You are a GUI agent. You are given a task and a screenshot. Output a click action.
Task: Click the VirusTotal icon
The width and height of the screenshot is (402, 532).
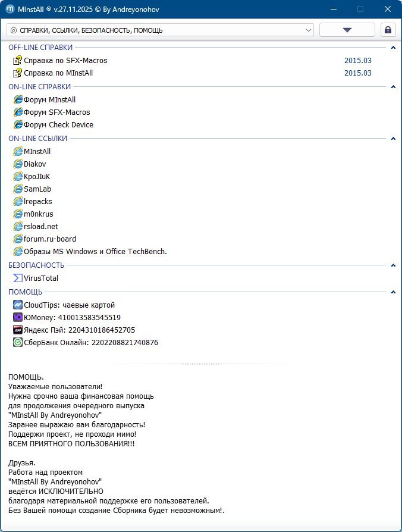coord(18,278)
